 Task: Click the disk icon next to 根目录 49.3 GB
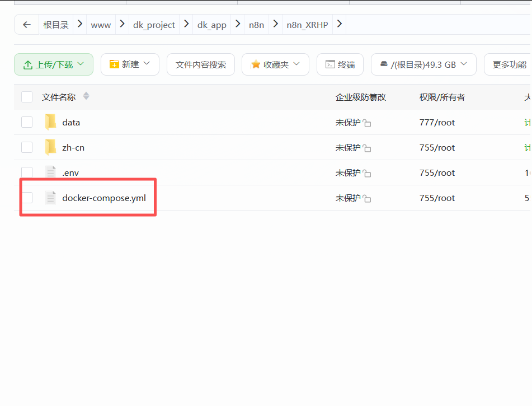point(384,64)
